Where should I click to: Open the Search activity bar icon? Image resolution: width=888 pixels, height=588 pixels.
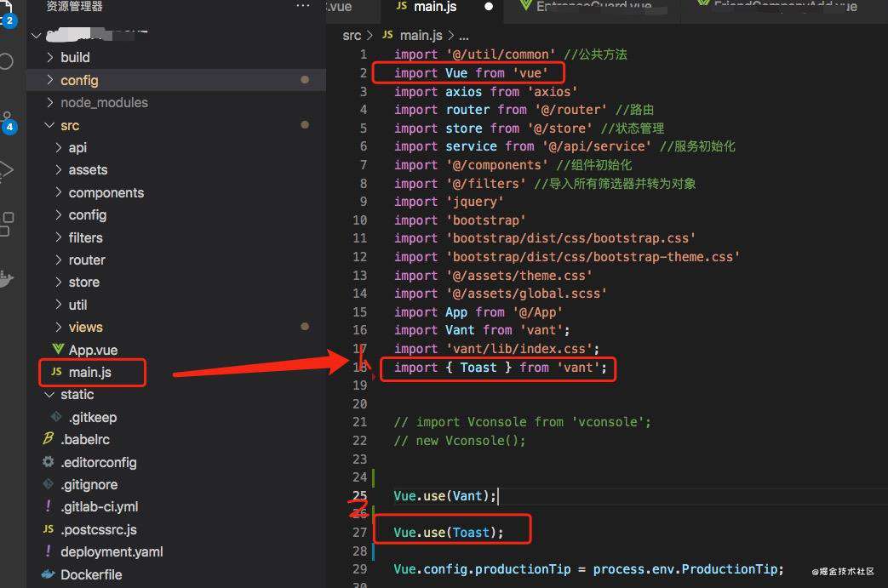pyautogui.click(x=6, y=61)
